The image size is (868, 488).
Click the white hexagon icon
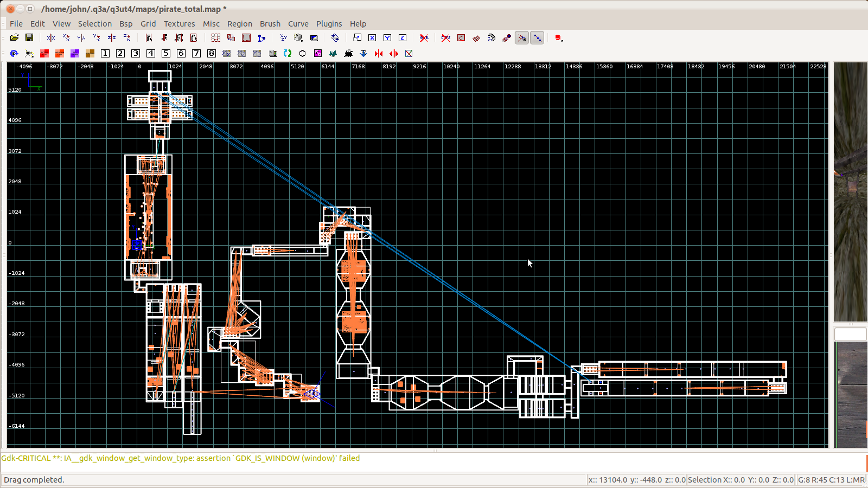(x=303, y=53)
